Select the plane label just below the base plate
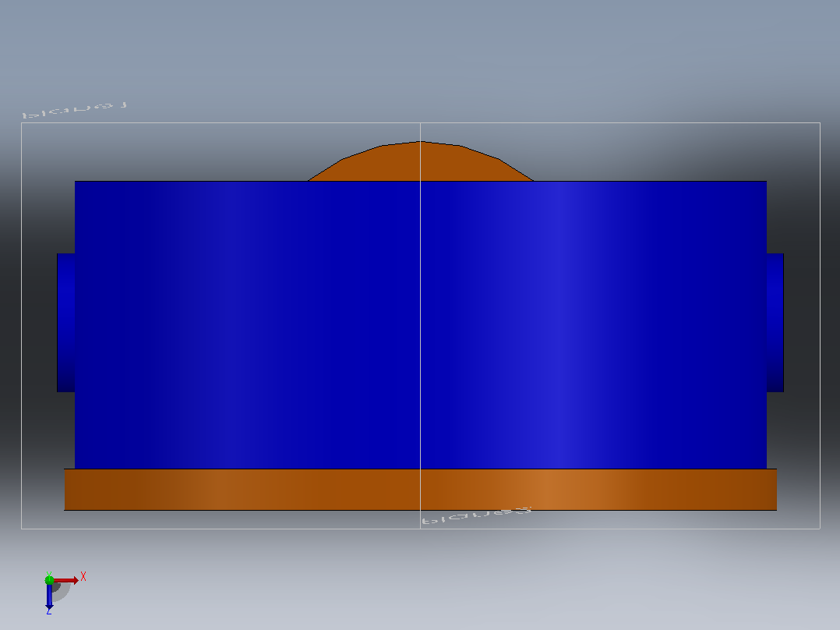The height and width of the screenshot is (630, 840). (476, 516)
